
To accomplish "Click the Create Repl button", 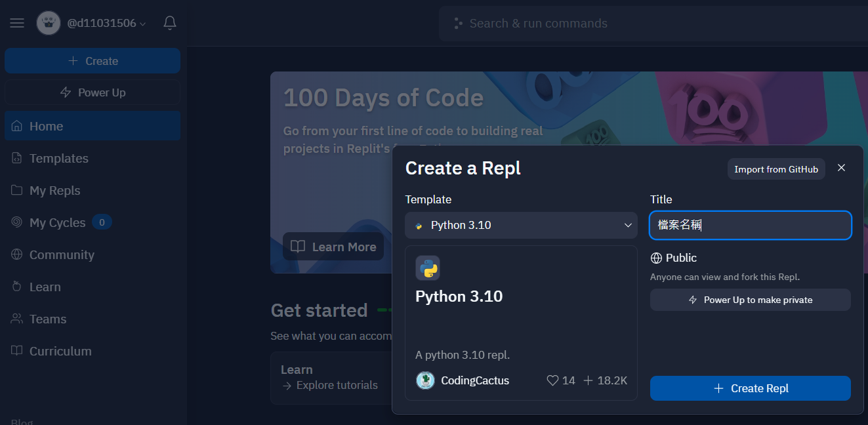I will pyautogui.click(x=751, y=388).
